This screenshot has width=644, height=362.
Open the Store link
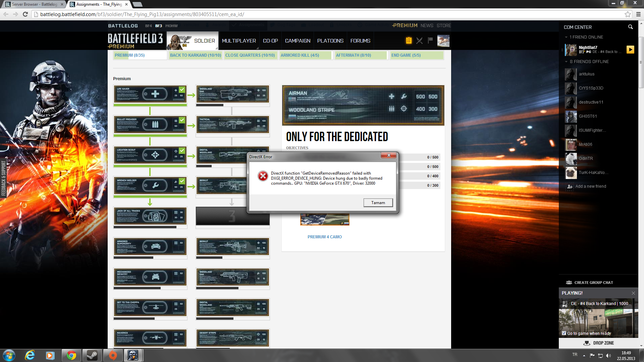coord(444,25)
